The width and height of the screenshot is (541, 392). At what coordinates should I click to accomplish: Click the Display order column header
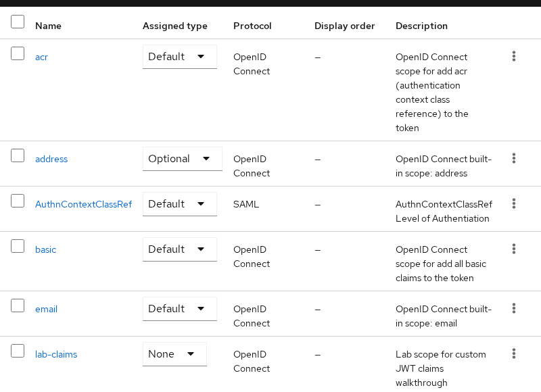[345, 26]
